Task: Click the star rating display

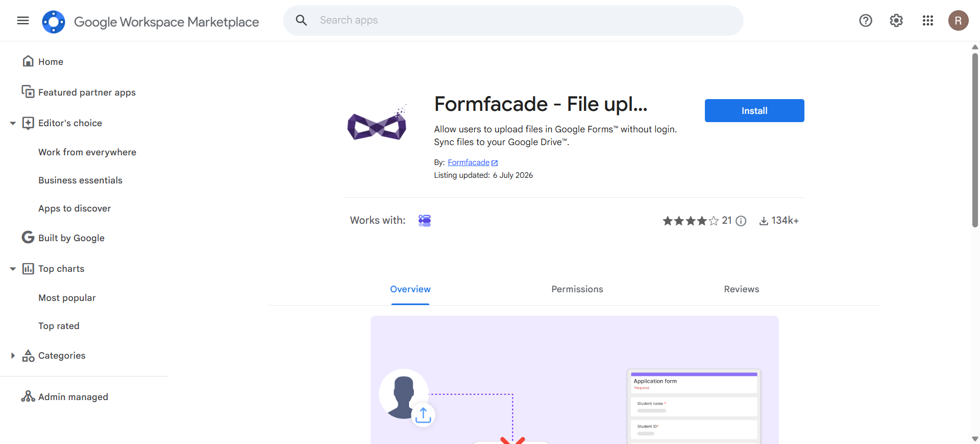Action: pyautogui.click(x=691, y=221)
